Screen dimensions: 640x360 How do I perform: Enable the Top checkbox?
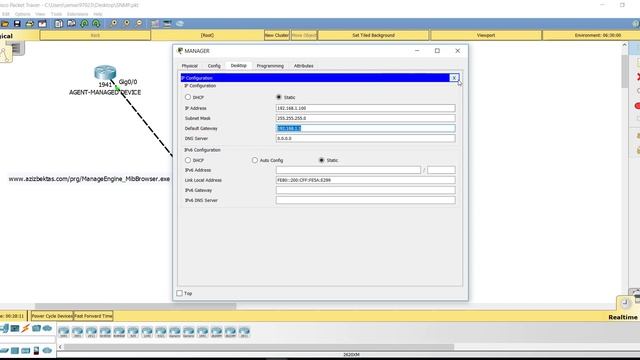click(x=180, y=293)
